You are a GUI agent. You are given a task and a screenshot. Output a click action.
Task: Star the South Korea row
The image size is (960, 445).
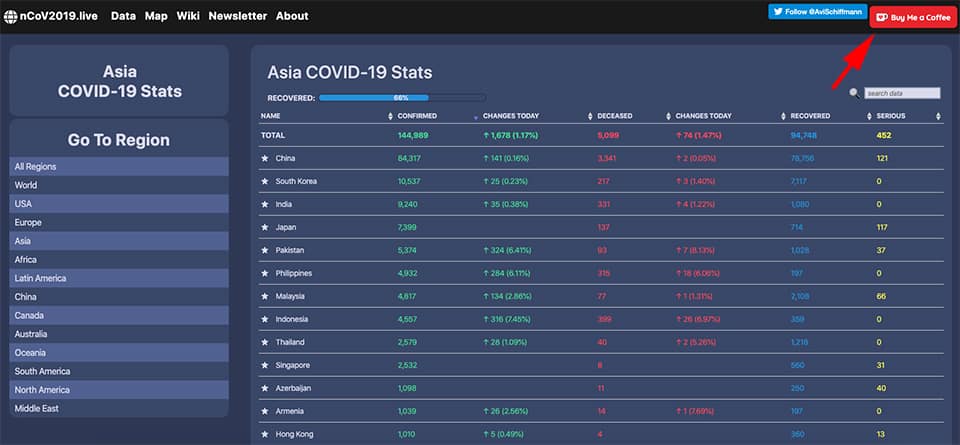[x=265, y=181]
